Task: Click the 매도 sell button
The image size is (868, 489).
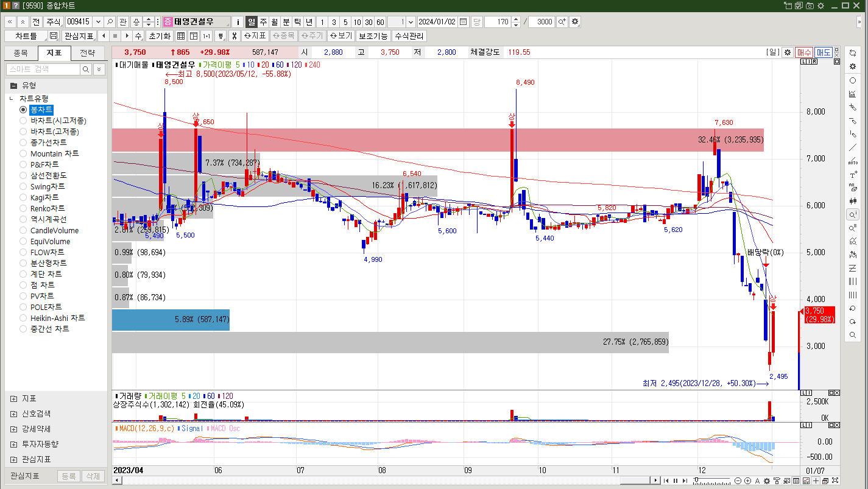Action: 824,52
